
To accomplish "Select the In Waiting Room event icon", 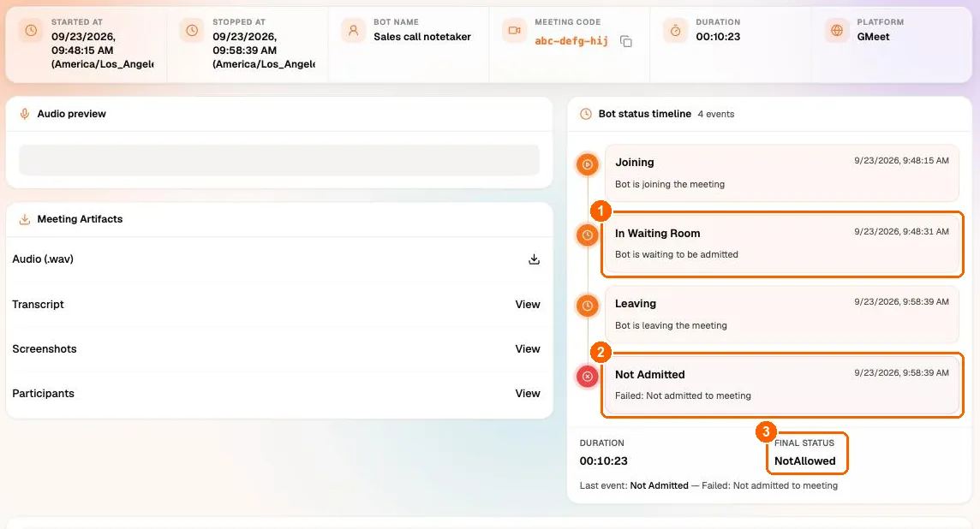I will coord(588,235).
